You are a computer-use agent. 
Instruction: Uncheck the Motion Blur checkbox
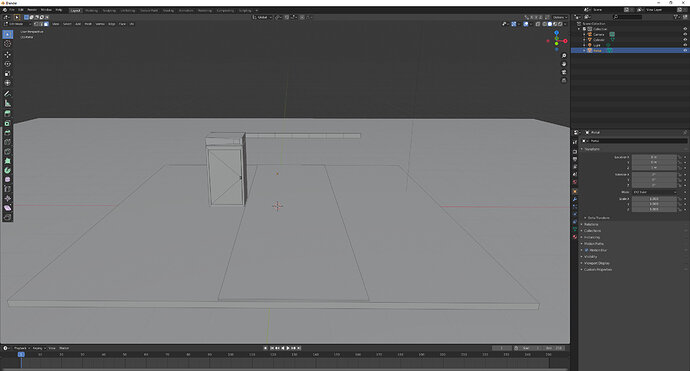click(587, 250)
